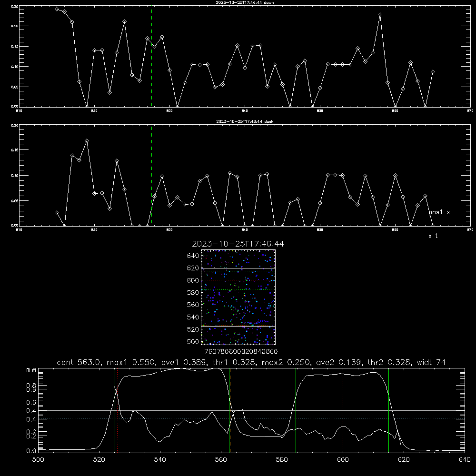Click the 580 tick label on bottom plot x-axis
This screenshot has height=476, width=476.
282,460
